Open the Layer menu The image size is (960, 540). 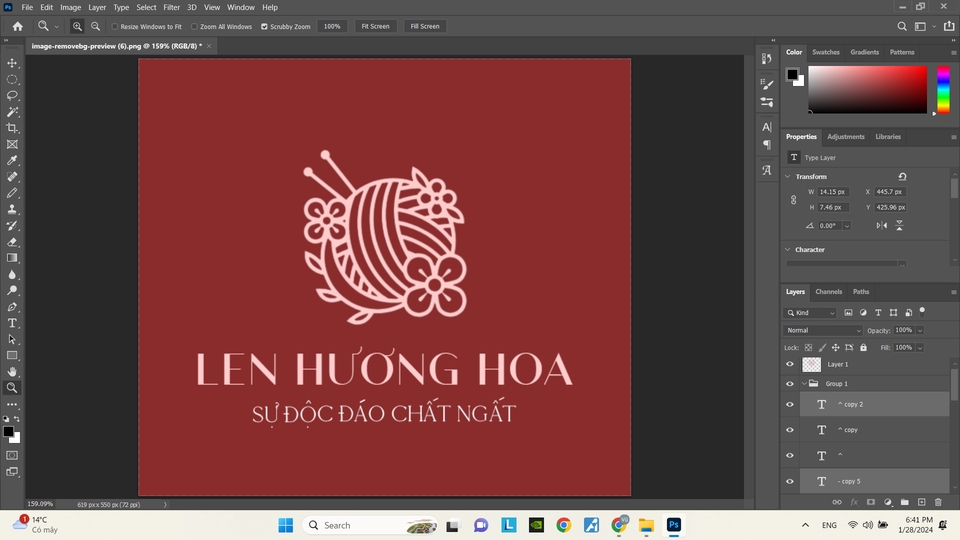pyautogui.click(x=97, y=7)
